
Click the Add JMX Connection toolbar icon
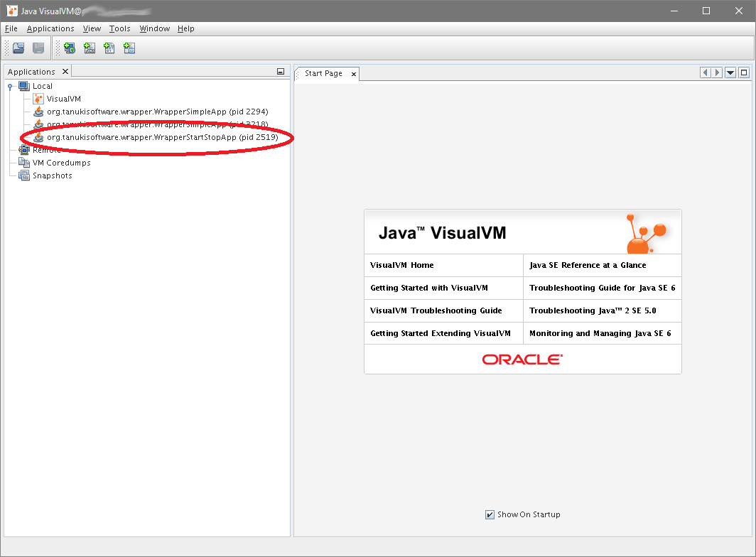pyautogui.click(x=89, y=48)
